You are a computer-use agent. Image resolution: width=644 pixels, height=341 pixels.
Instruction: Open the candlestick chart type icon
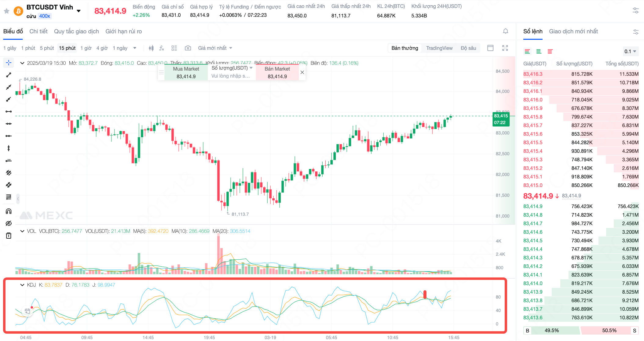tap(151, 48)
